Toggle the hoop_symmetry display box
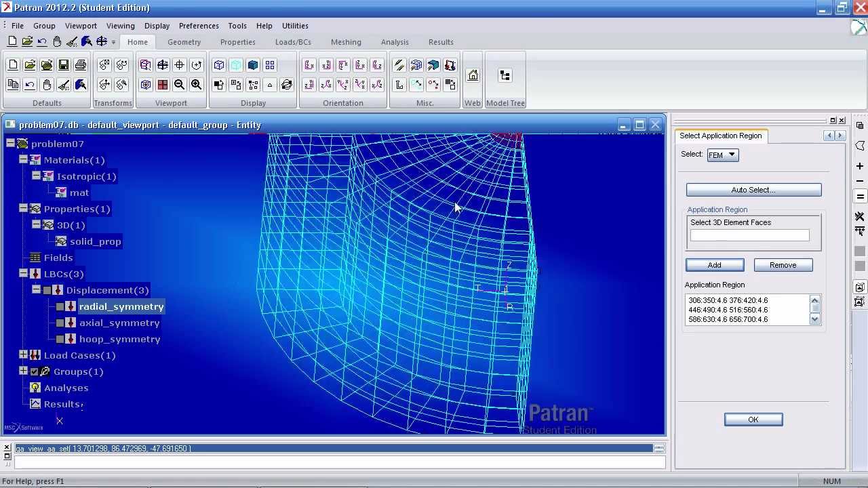Viewport: 868px width, 488px height. click(60, 339)
